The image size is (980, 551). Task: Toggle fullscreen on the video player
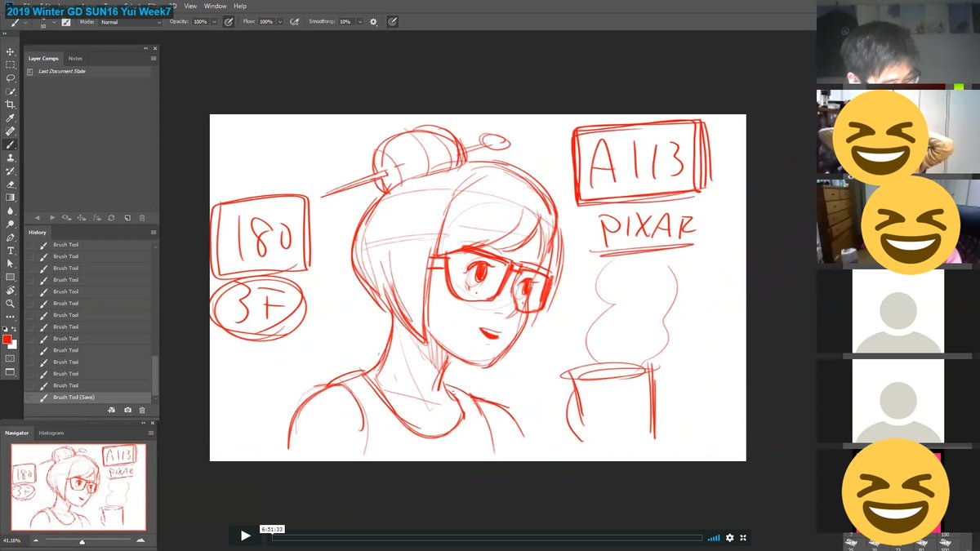742,538
